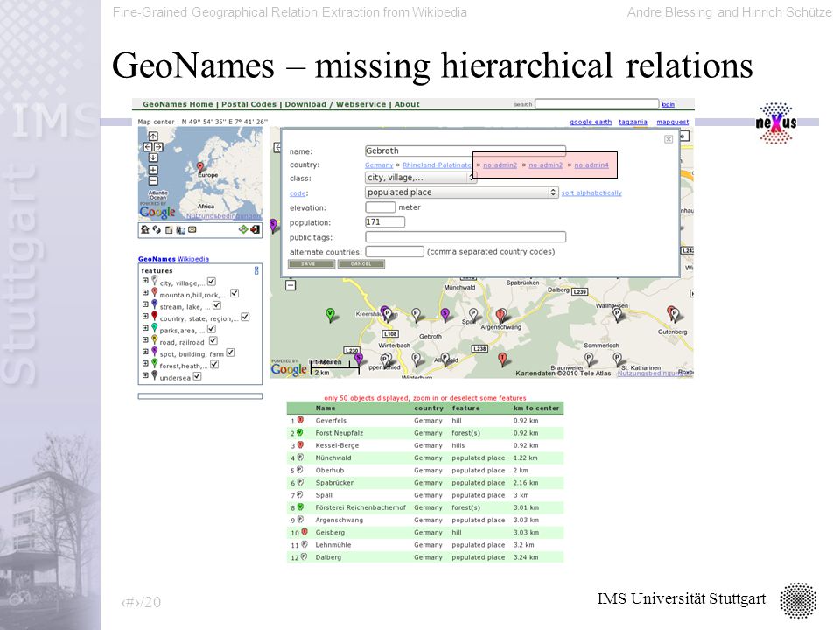Uncheck the spot, building, farm checkbox
The width and height of the screenshot is (840, 630).
(x=230, y=353)
